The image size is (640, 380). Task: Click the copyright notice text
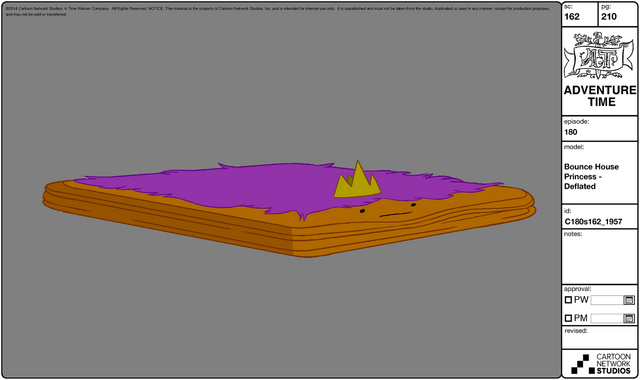[278, 11]
